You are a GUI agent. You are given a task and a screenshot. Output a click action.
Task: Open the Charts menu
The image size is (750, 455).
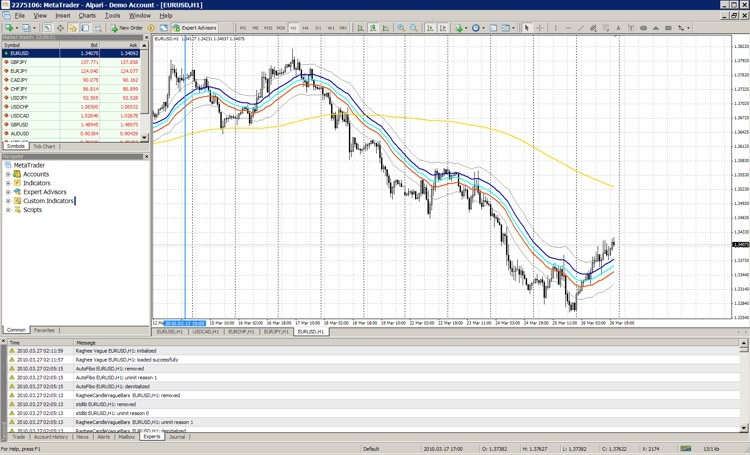point(87,16)
